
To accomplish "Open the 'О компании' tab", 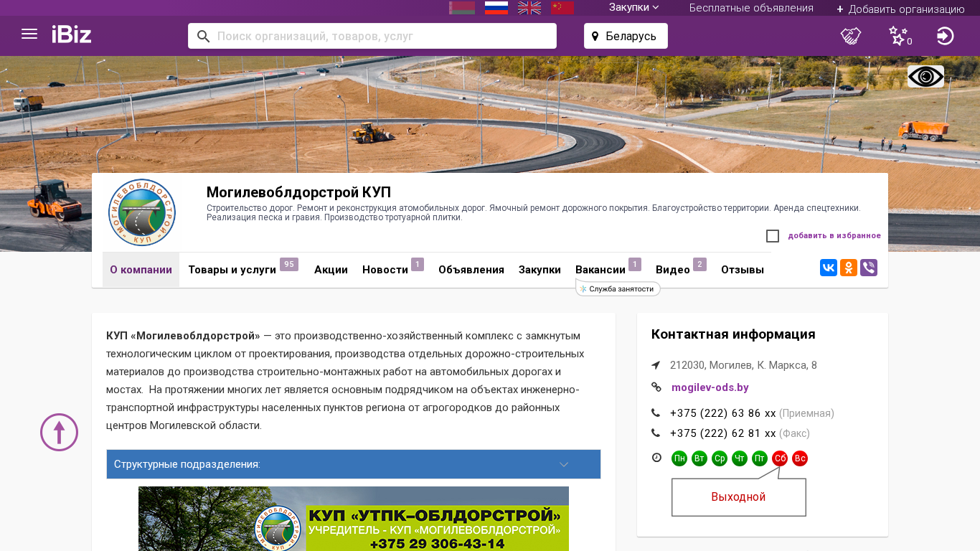I will [141, 270].
